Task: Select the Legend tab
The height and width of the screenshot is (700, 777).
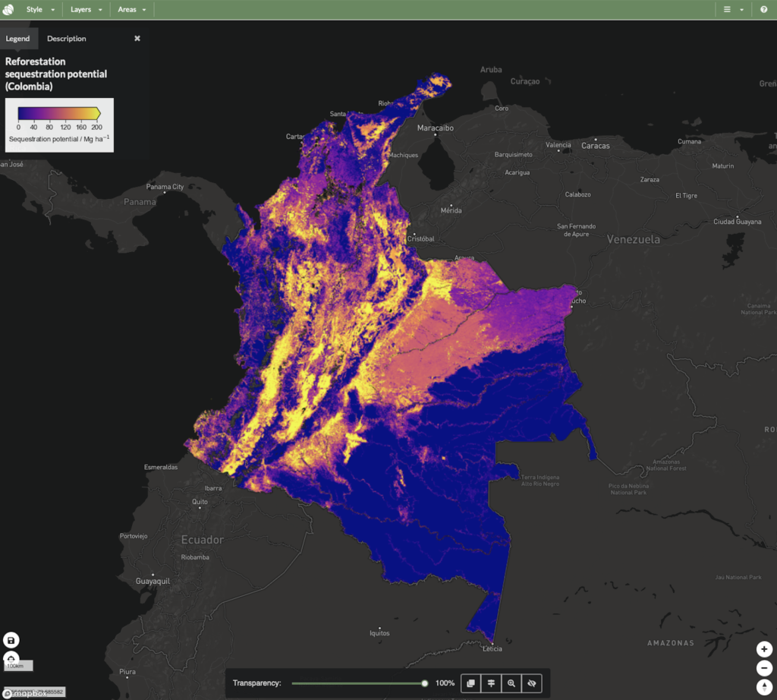Action: click(17, 39)
